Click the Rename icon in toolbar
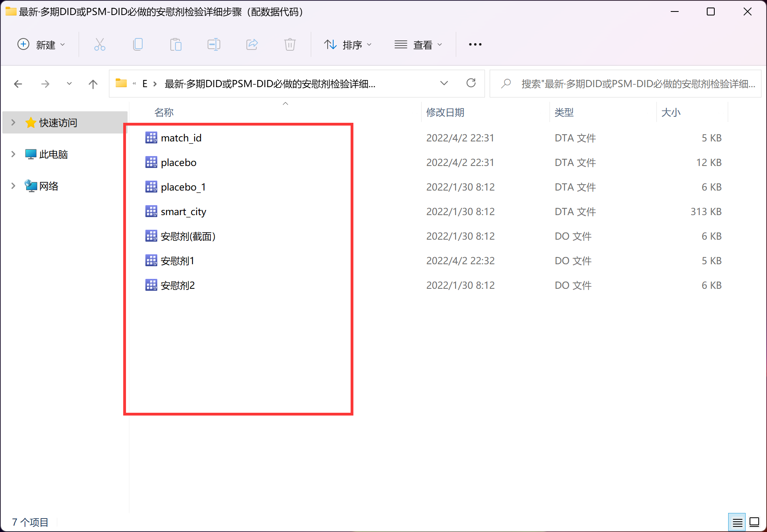The width and height of the screenshot is (767, 532). 214,44
